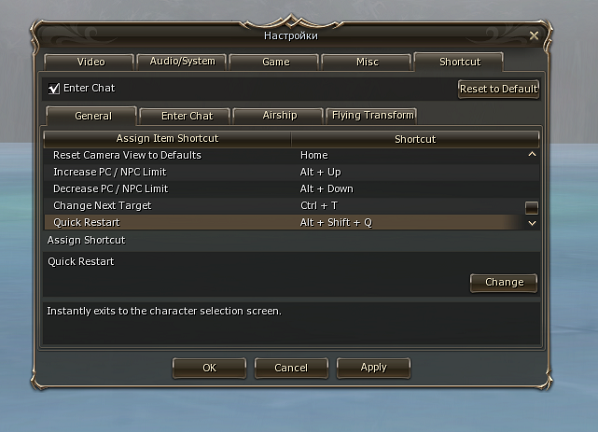Viewport: 598px width, 432px height.
Task: Open the Airship shortcuts sub-tab
Action: coord(279,116)
